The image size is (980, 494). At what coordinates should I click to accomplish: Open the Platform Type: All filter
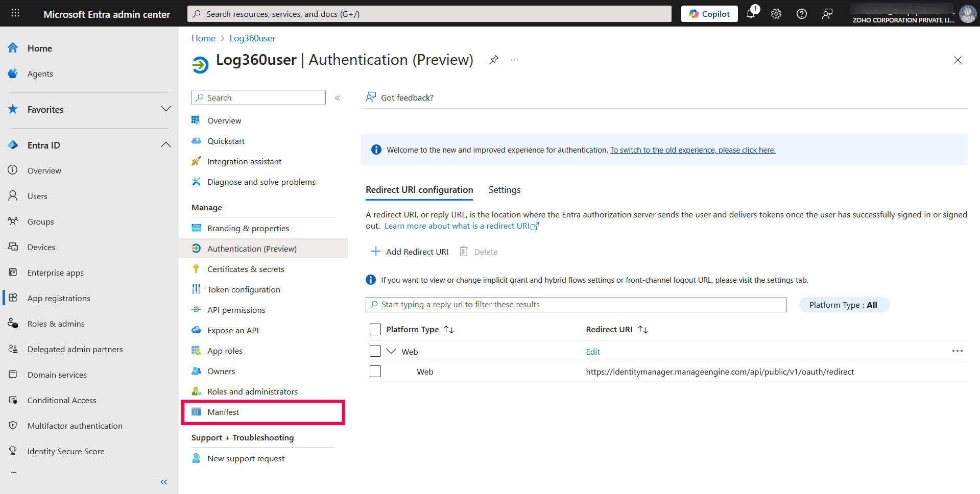pyautogui.click(x=844, y=305)
